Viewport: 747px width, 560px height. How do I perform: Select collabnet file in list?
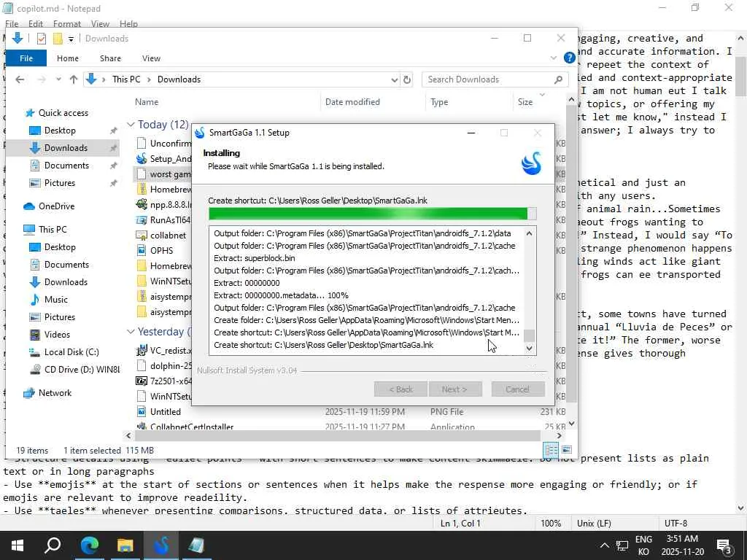tap(168, 236)
